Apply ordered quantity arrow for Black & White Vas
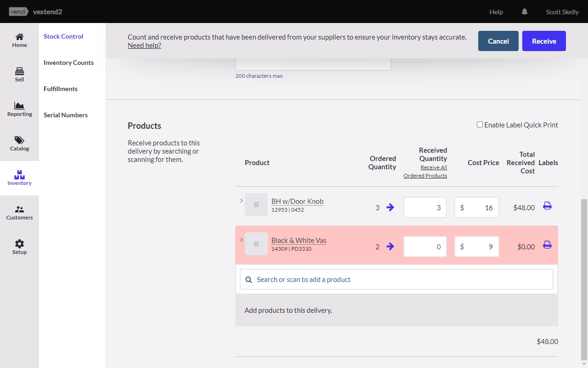 pos(390,247)
